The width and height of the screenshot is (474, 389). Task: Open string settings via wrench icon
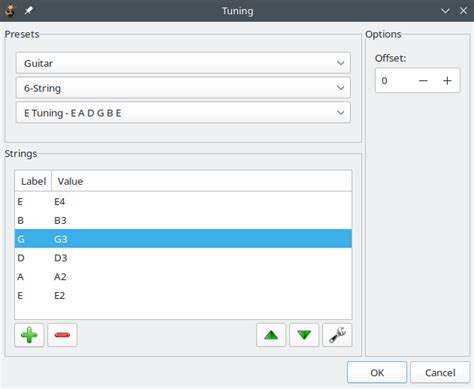(337, 335)
